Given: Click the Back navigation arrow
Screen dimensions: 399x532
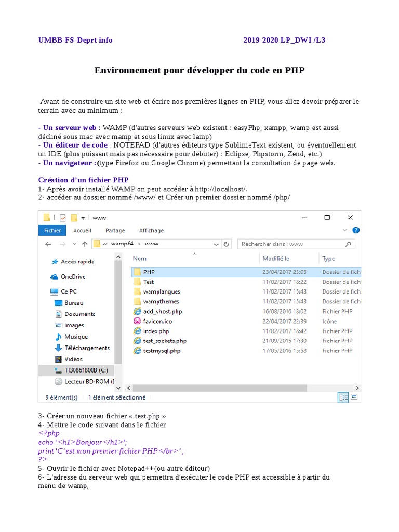Looking at the screenshot, I should click(x=48, y=244).
